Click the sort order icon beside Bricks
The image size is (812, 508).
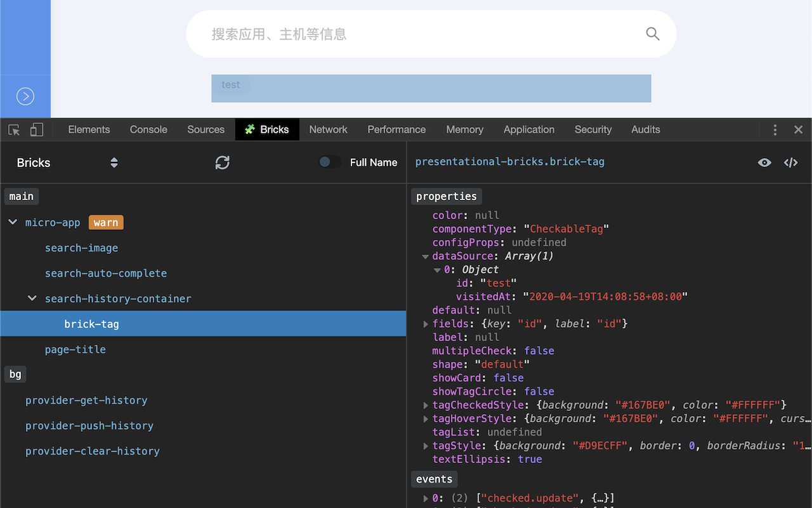click(114, 162)
